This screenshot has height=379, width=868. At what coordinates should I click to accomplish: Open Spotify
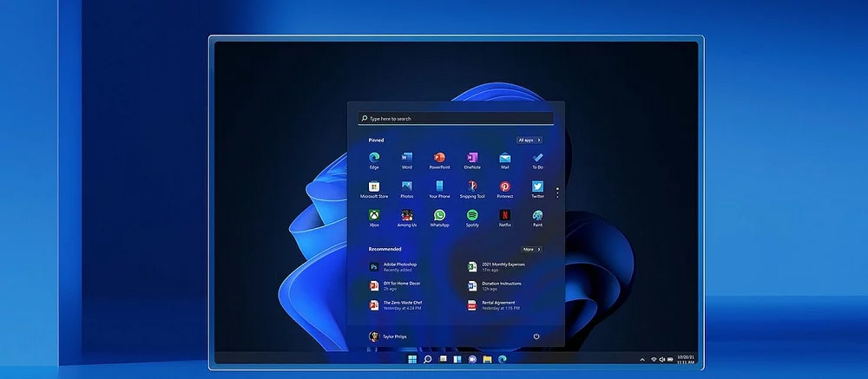click(x=472, y=218)
